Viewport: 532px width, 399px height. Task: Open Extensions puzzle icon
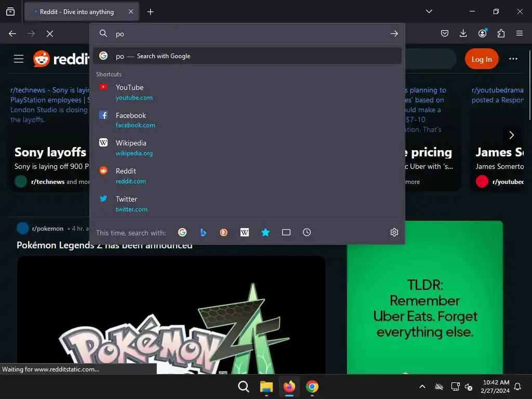[x=501, y=33]
